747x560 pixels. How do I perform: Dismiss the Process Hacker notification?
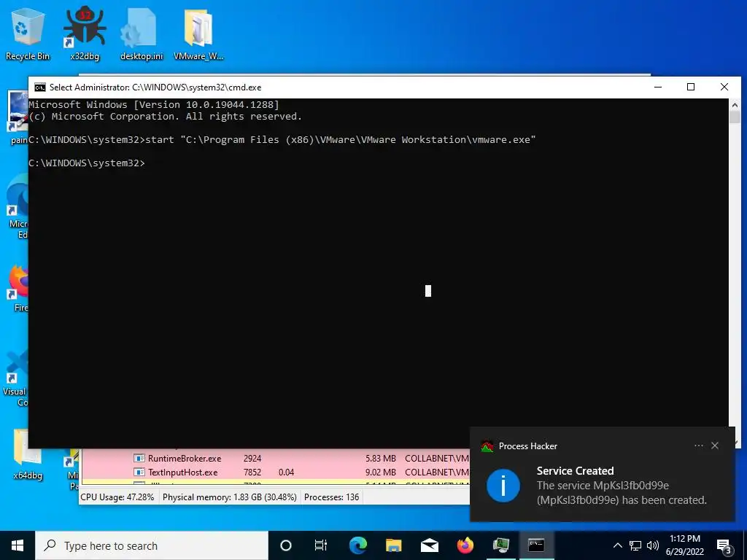click(715, 446)
